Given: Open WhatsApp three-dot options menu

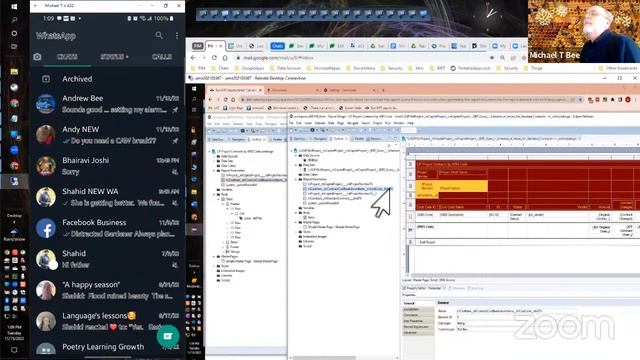Looking at the screenshot, I should (177, 36).
